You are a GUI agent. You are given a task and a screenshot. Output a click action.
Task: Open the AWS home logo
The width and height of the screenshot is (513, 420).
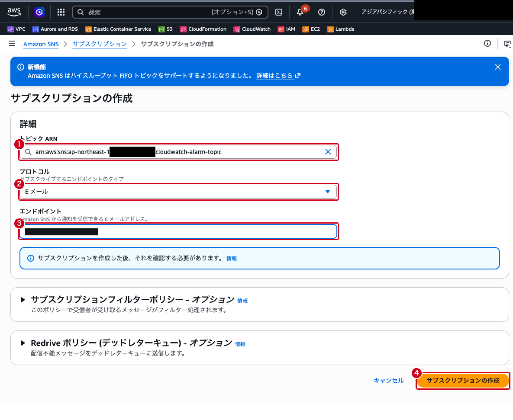pos(14,12)
